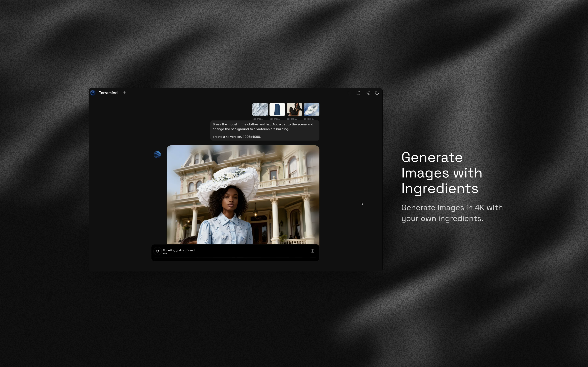Screen dimensions: 588x367
Task: Click the document page icon in header
Action: coord(358,93)
